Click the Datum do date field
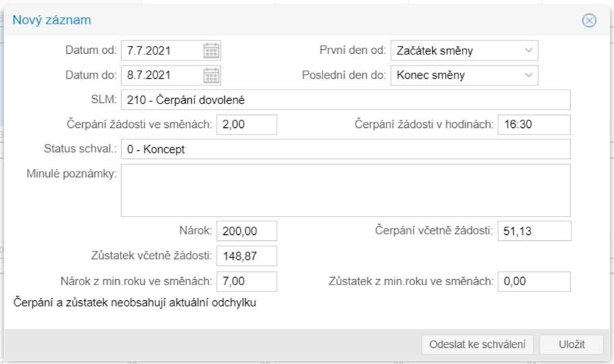 pos(162,75)
